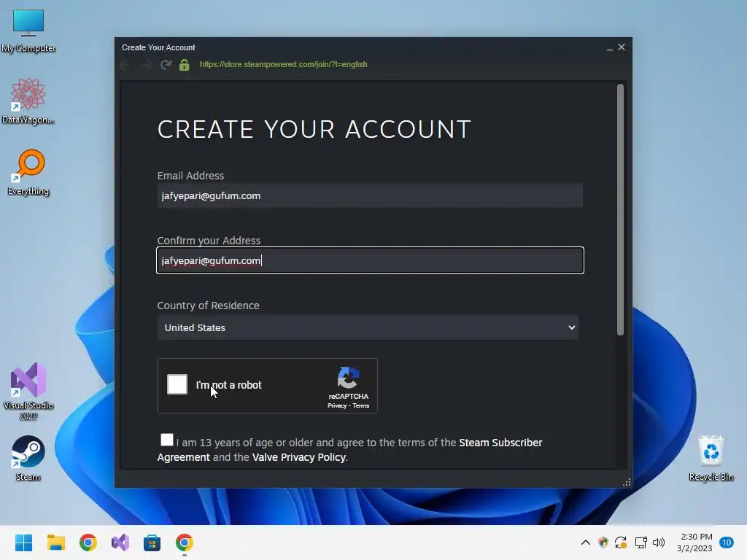
Task: Open notification center badge showing 10
Action: click(727, 542)
